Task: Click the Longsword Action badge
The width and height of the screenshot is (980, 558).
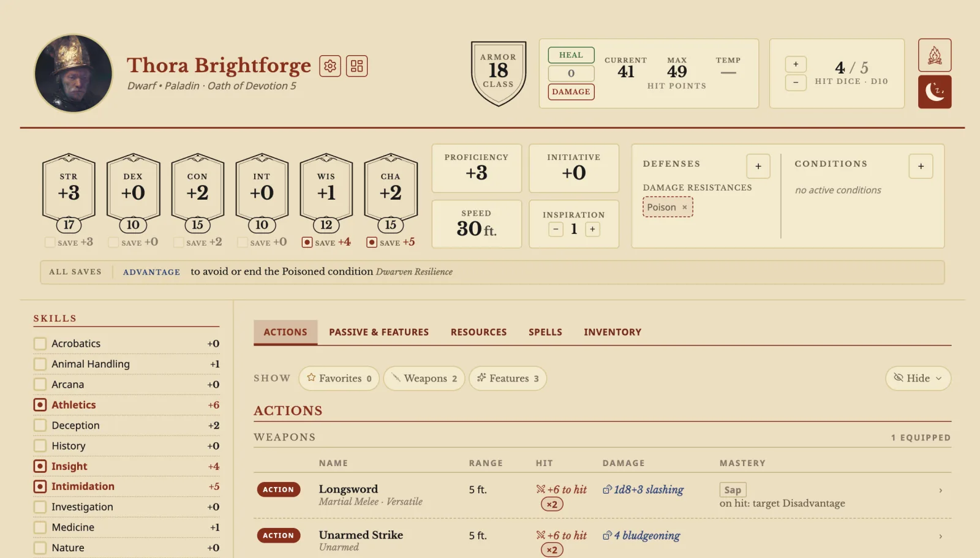Action: coord(279,489)
